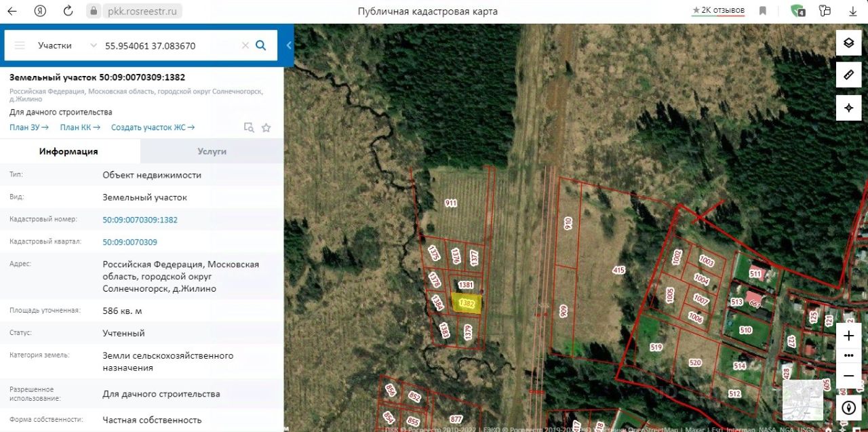Switch to the Услуги tab
This screenshot has height=432, width=868.
tap(212, 151)
